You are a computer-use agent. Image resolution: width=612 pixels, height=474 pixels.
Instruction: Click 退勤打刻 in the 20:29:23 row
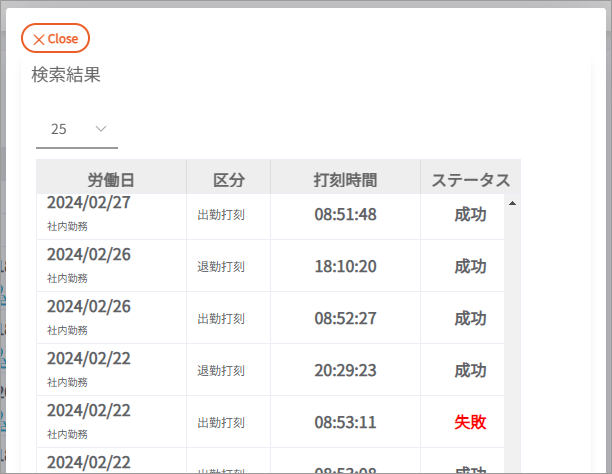coord(221,371)
